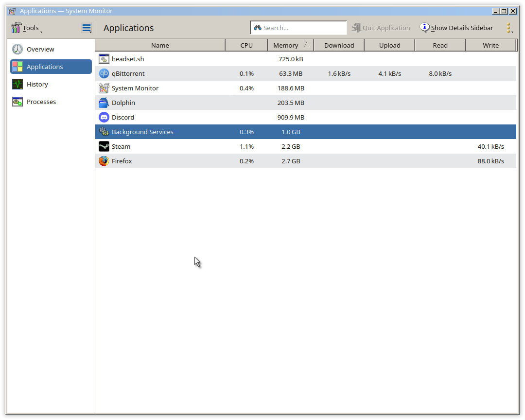The width and height of the screenshot is (525, 420).
Task: Select the Background Services row name
Action: tap(142, 132)
